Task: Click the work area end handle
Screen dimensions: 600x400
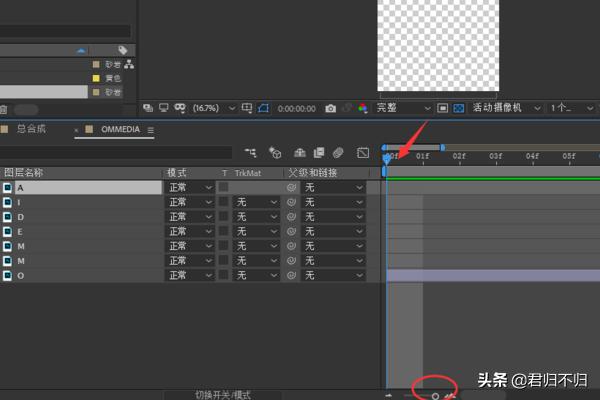Action: pyautogui.click(x=442, y=147)
